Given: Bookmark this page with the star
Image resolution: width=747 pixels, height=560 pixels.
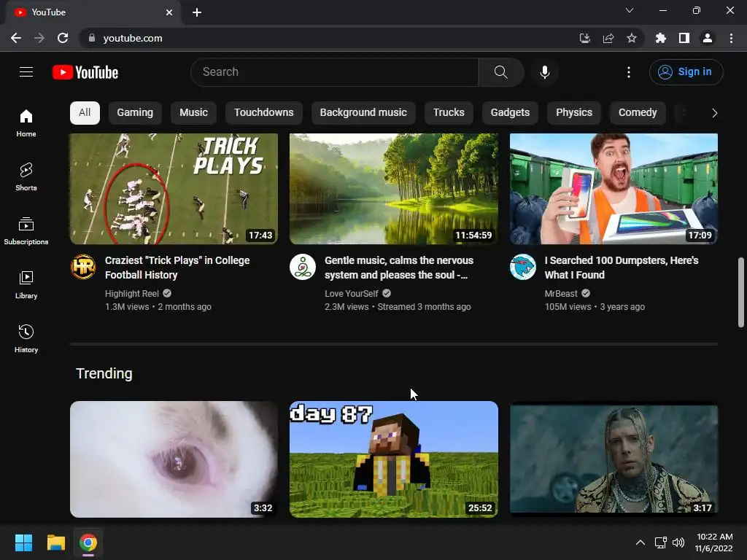Looking at the screenshot, I should point(632,38).
